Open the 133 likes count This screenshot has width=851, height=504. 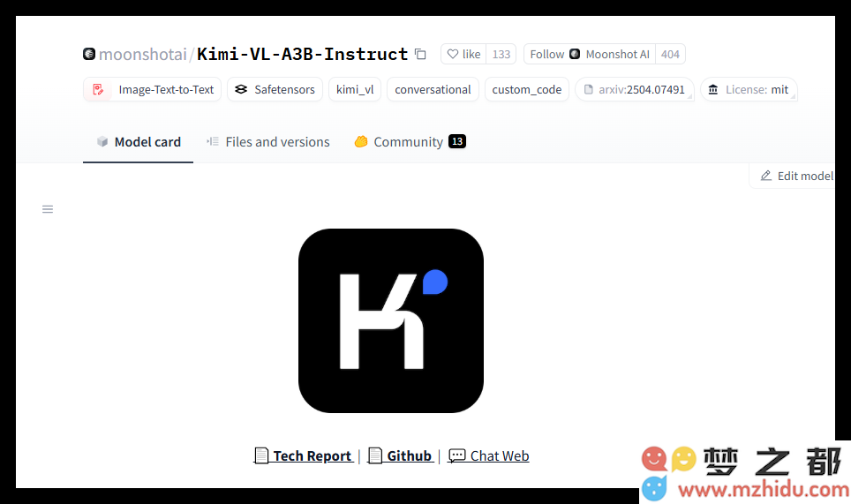click(501, 55)
